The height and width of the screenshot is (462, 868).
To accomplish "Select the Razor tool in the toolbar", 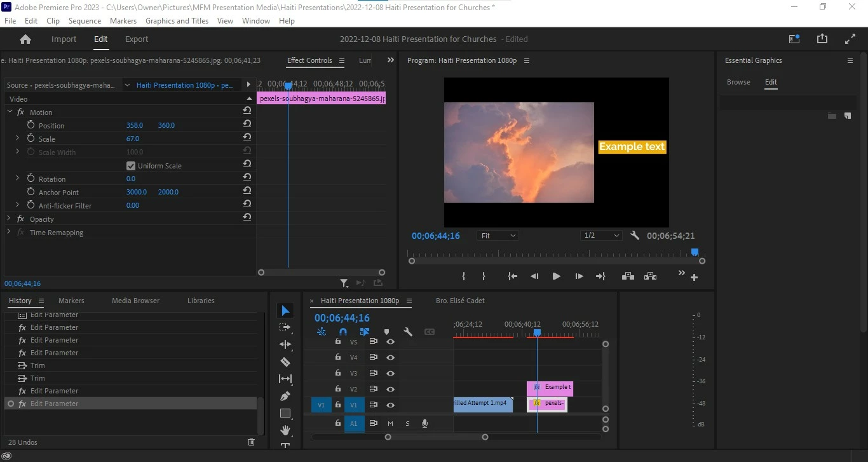I will coord(285,362).
